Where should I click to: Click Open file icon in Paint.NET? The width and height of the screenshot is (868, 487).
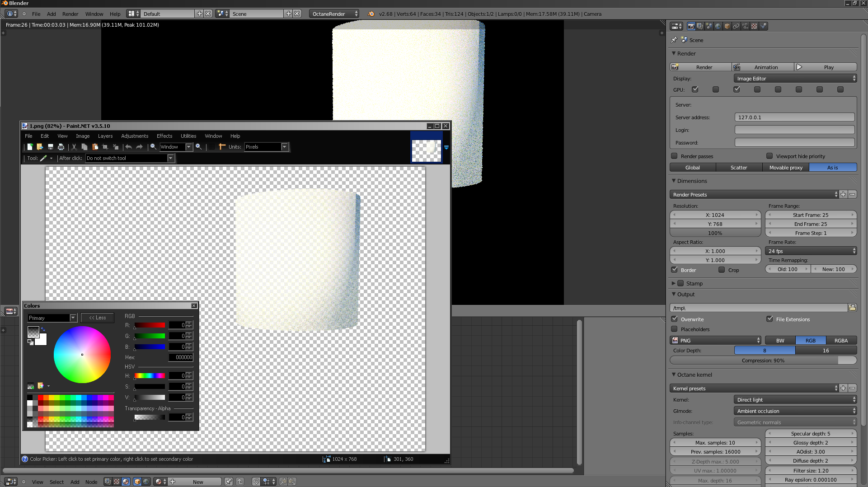(x=40, y=147)
